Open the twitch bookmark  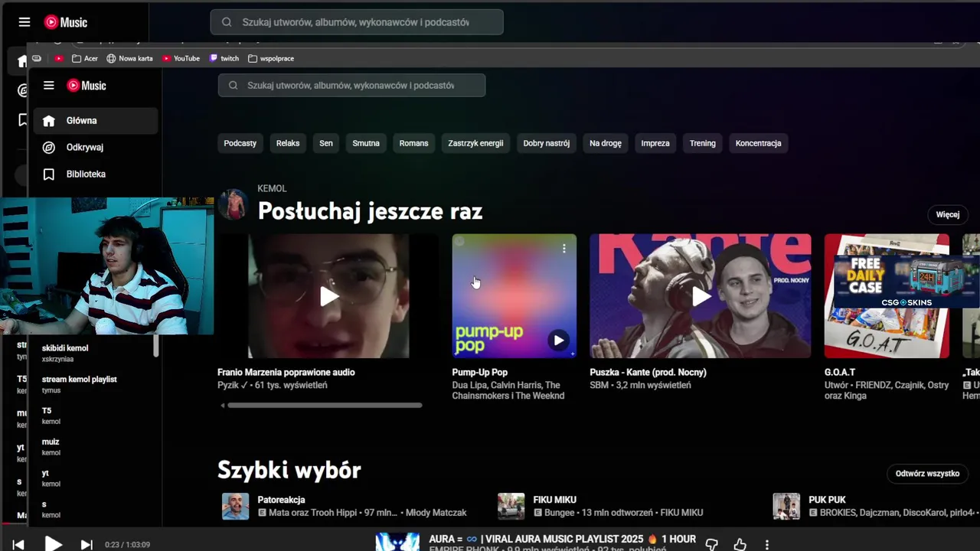tap(224, 58)
